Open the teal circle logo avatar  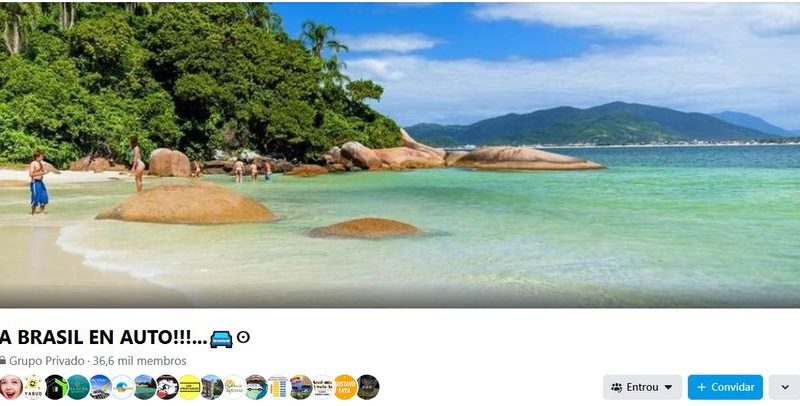click(x=78, y=387)
